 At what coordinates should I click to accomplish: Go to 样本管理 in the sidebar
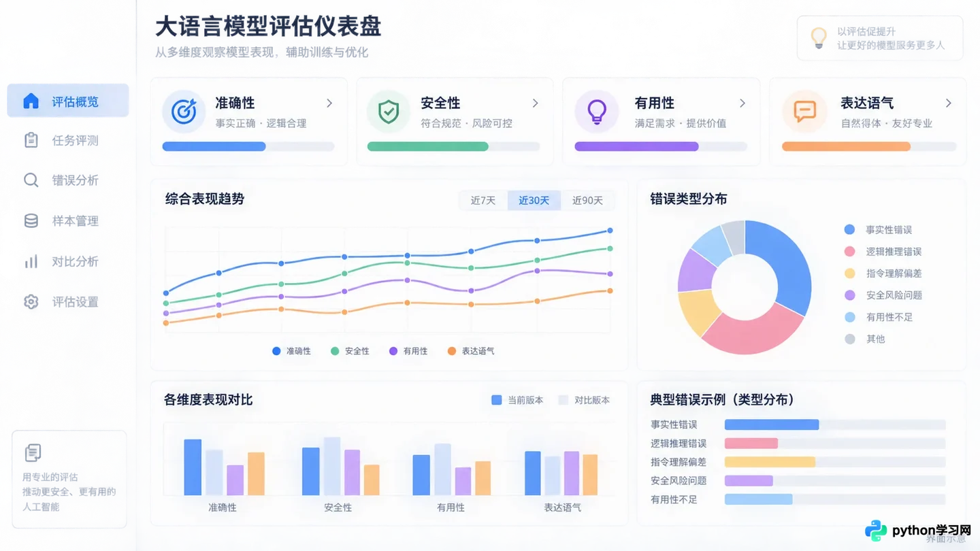67,221
